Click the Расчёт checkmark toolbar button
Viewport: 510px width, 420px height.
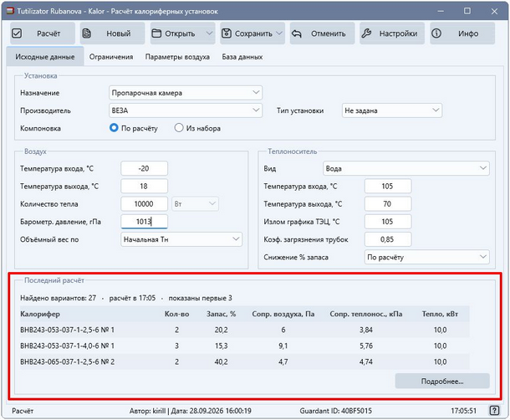tap(43, 33)
